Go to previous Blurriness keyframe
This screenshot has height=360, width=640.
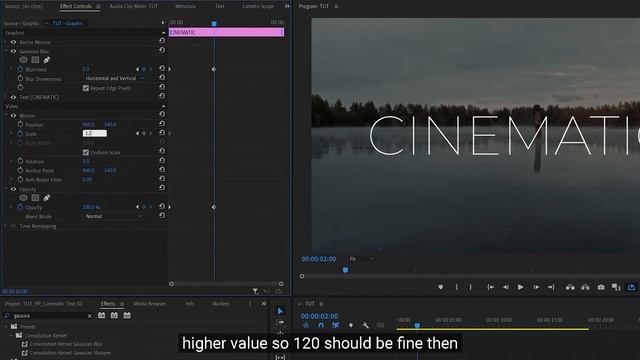(x=137, y=69)
